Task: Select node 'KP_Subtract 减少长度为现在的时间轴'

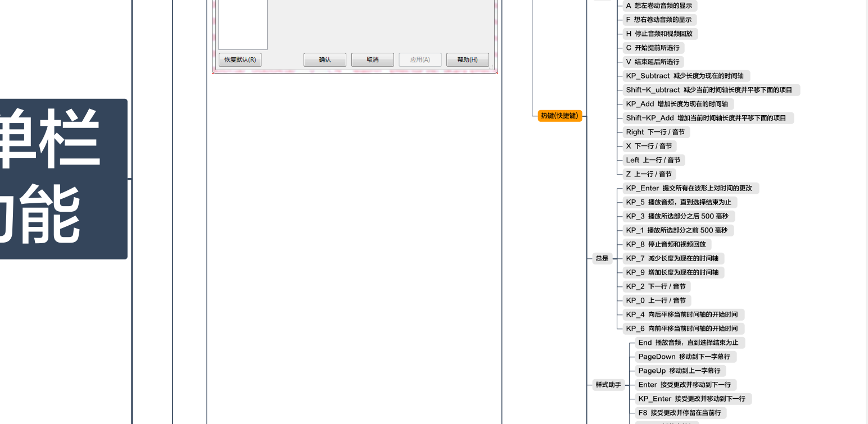Action: 686,76
